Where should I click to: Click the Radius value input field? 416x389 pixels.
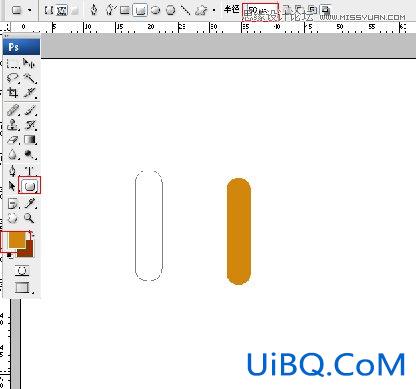260,12
